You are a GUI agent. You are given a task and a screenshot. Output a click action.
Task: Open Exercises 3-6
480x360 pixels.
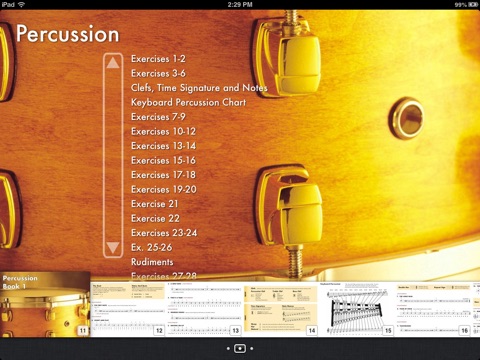click(x=158, y=73)
